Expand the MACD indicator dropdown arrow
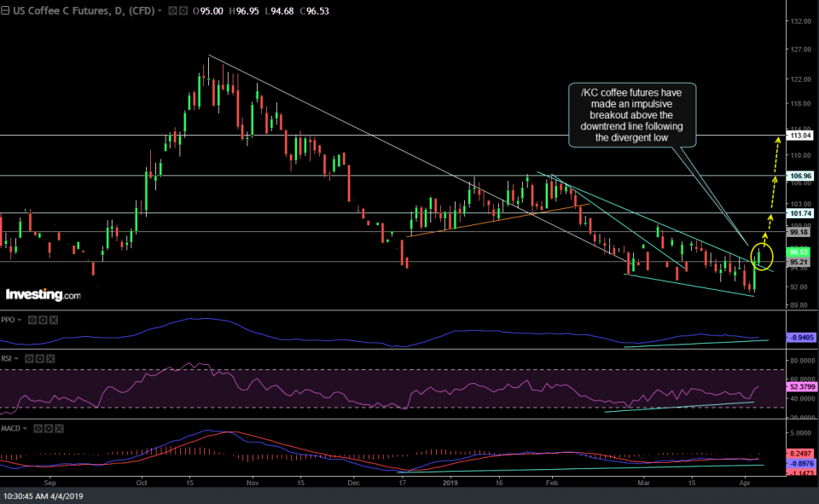 pos(26,428)
